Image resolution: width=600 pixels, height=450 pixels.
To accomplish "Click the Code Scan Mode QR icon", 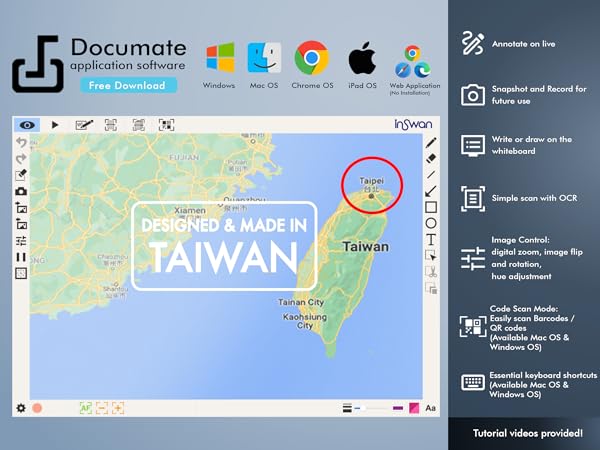I will pos(473,326).
